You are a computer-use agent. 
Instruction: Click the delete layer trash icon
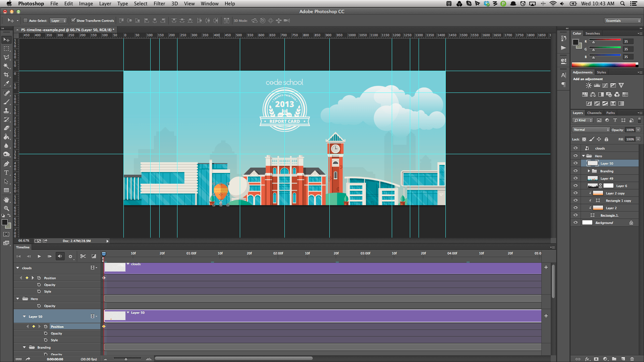632,359
